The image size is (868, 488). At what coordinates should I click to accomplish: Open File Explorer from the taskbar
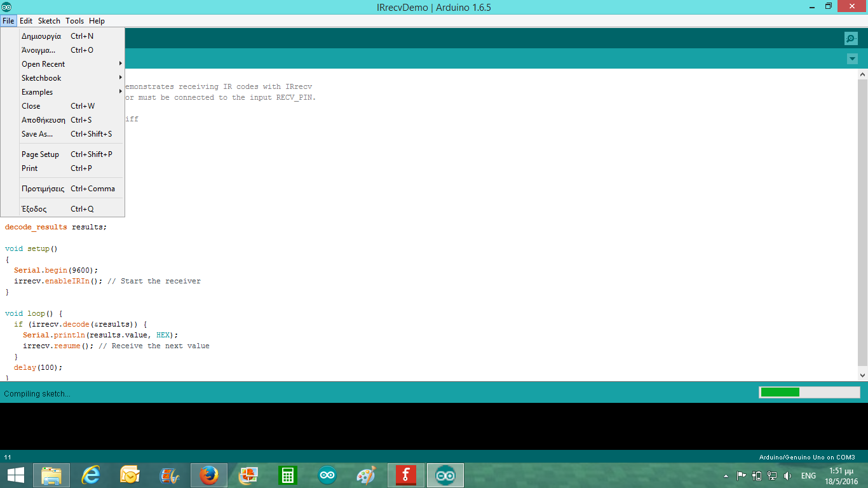(51, 475)
